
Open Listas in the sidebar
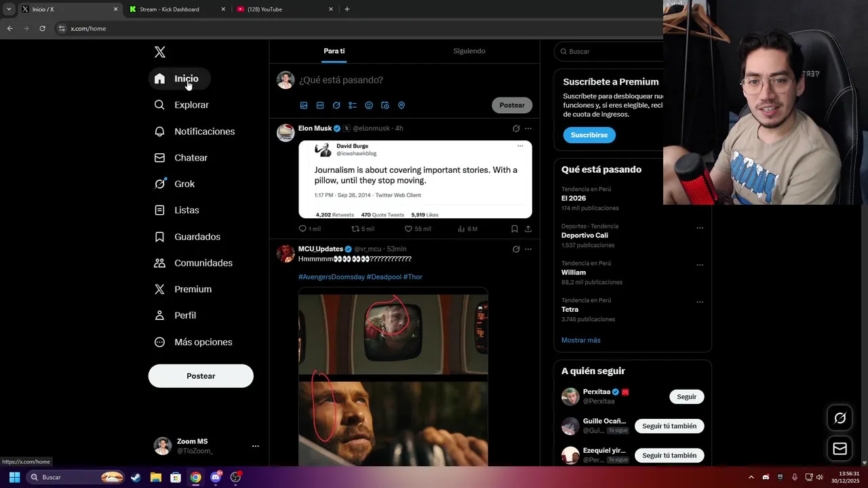click(176, 210)
